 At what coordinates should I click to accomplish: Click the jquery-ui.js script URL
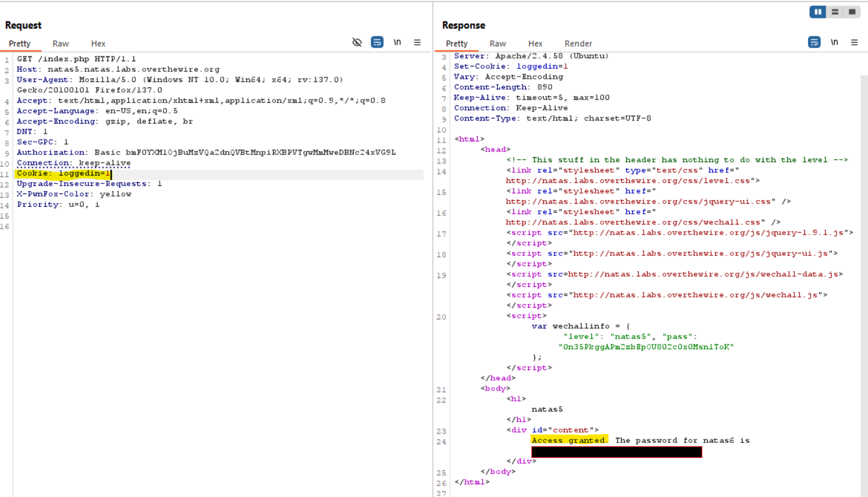click(701, 254)
